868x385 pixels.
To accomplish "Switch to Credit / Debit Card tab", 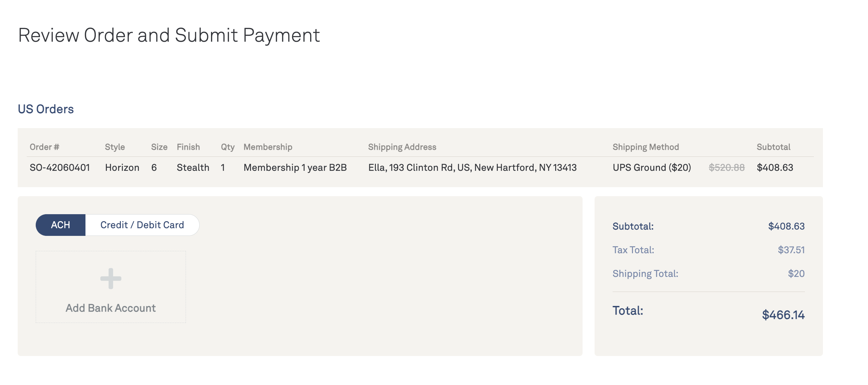I will click(x=142, y=225).
